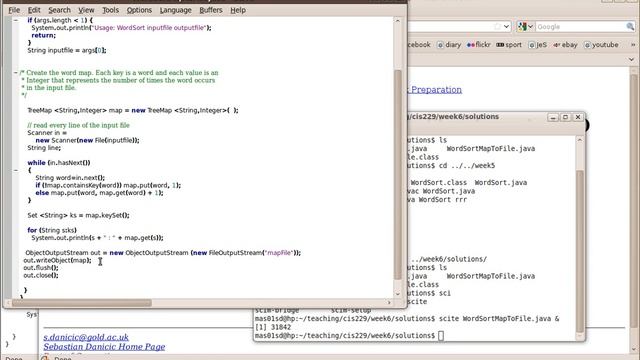Click the terminal scrollbar thumb

tap(580, 251)
